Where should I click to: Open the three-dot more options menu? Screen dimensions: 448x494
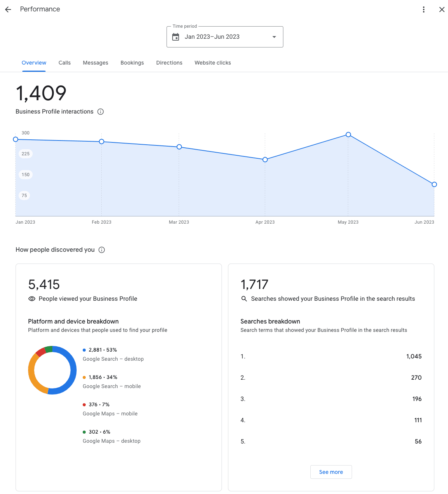coord(424,9)
